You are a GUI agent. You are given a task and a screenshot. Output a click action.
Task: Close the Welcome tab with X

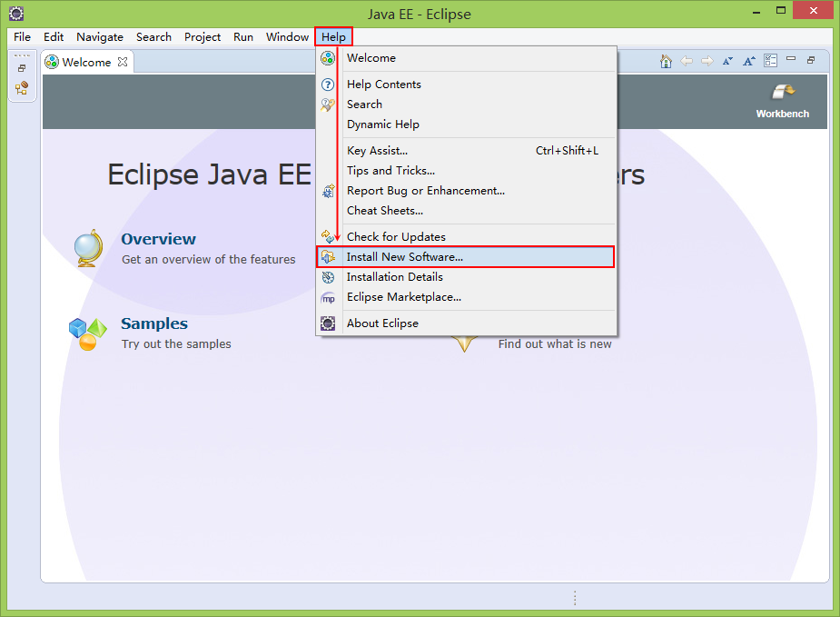coord(123,62)
